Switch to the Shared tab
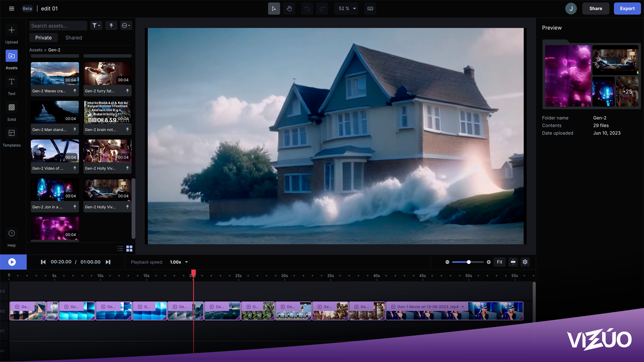Screen dimensions: 644x362 73,38
